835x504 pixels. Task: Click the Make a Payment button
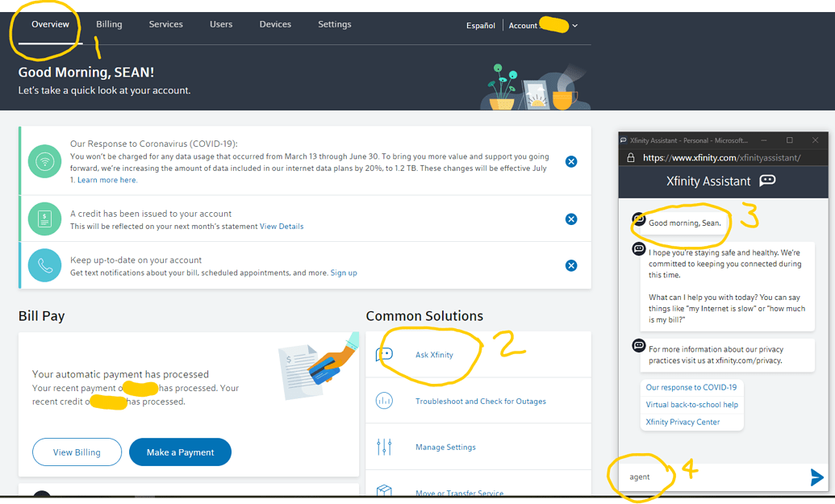point(180,452)
